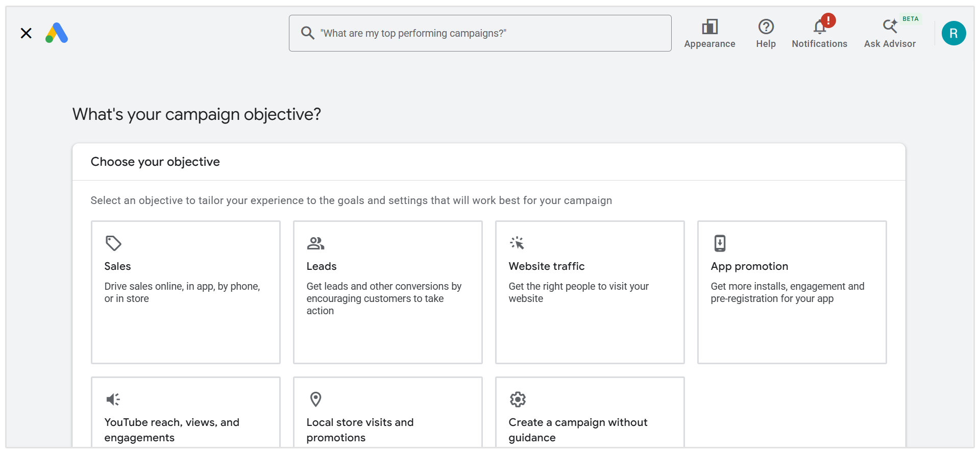Screen dimensions: 980x454
Task: Choose the Leads objective title
Action: (x=322, y=266)
